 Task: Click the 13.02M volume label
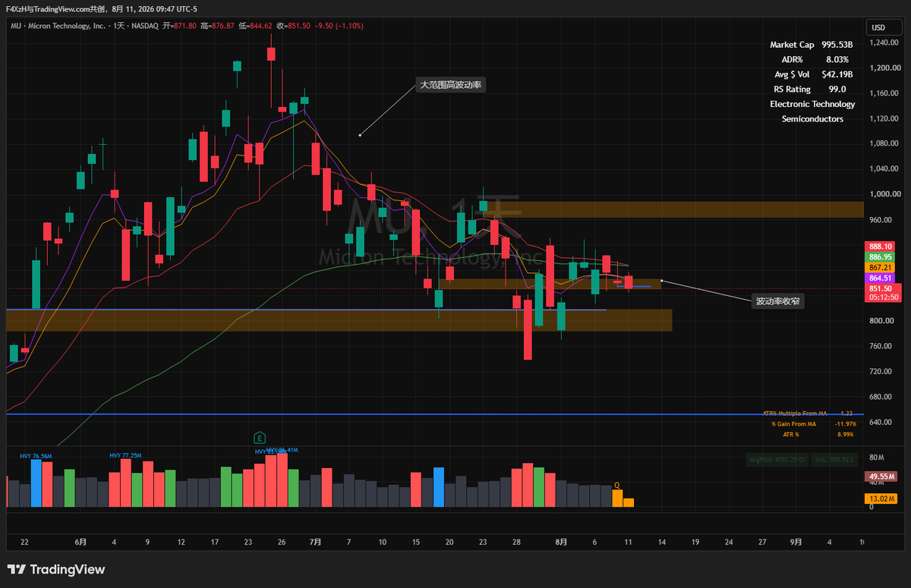(x=881, y=498)
